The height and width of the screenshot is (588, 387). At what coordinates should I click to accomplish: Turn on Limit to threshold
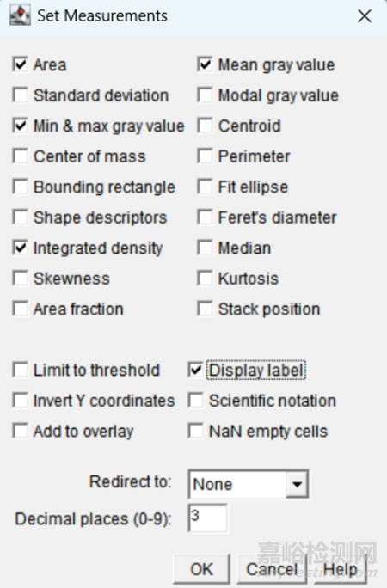(x=20, y=370)
